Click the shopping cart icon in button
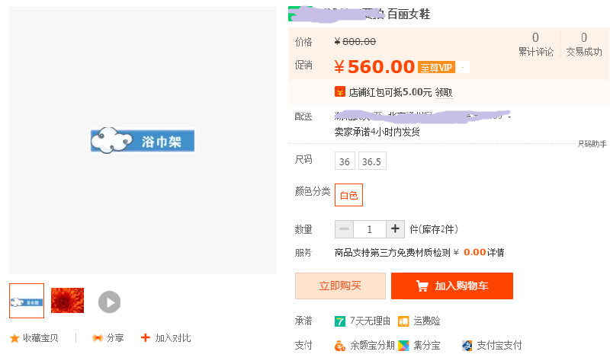610x364 pixels. pyautogui.click(x=422, y=286)
